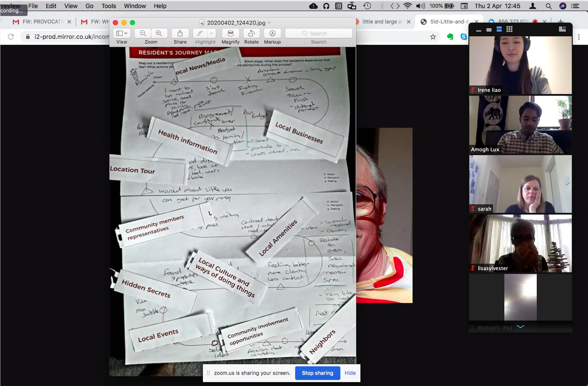Open a new browser tab with plus
This screenshot has width=588, height=386.
click(560, 21)
